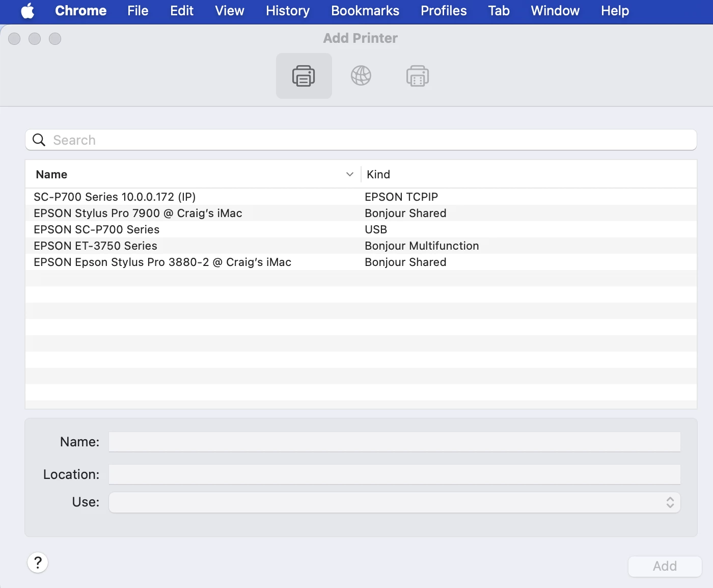The image size is (713, 588).
Task: Open the Windows printer tab icon
Action: coord(418,76)
